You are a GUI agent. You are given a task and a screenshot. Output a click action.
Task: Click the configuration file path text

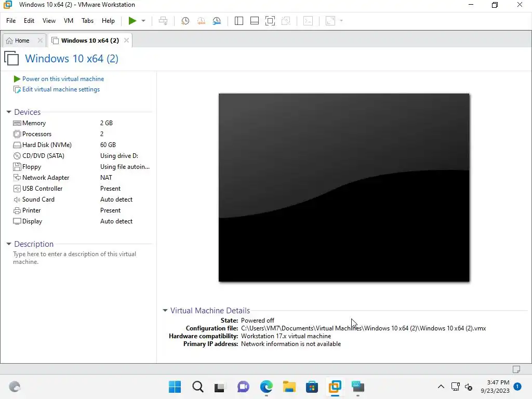(x=363, y=328)
